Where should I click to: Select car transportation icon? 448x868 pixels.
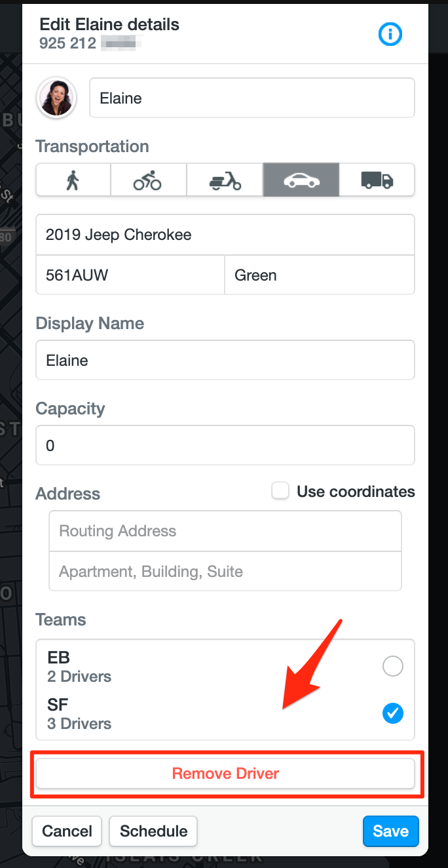301,180
